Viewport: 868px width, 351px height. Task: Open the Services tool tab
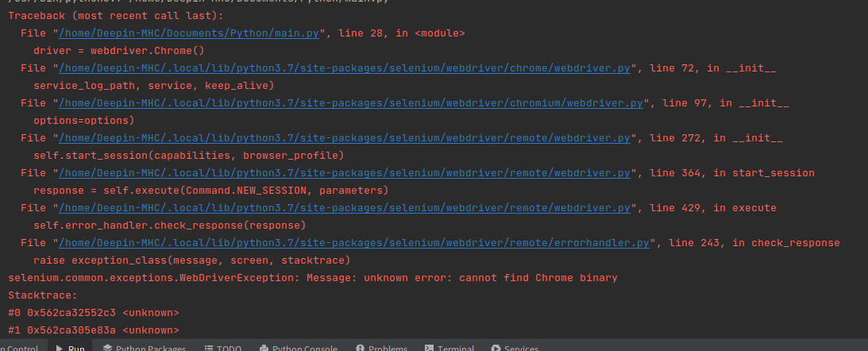(x=515, y=347)
